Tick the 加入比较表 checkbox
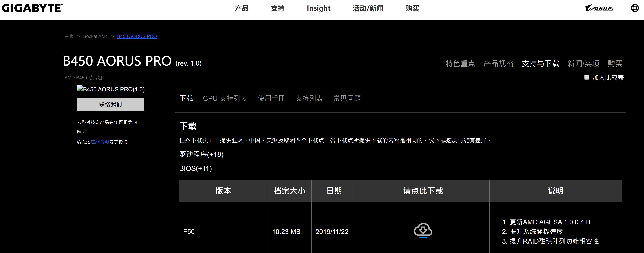Image resolution: width=644 pixels, height=253 pixels. click(x=586, y=77)
